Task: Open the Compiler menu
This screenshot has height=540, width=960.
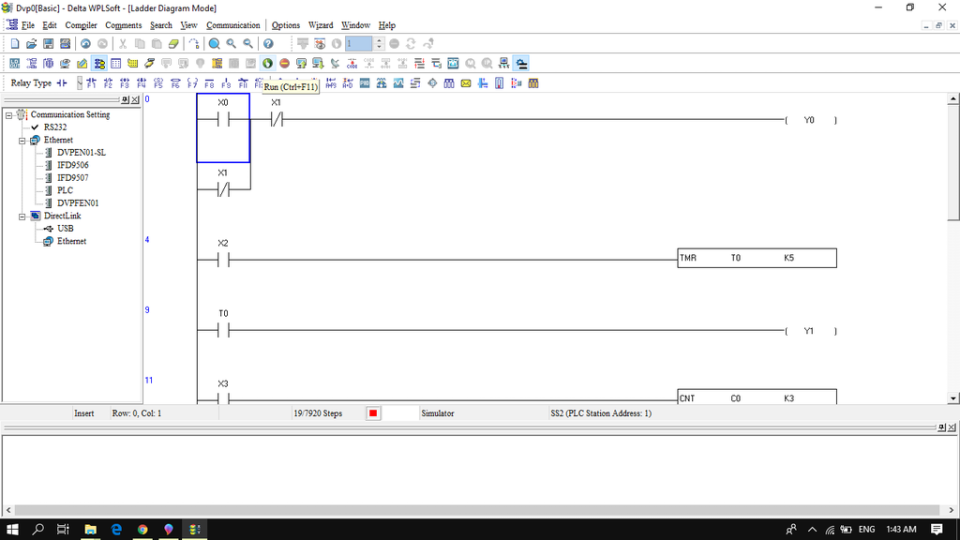Action: (x=81, y=25)
